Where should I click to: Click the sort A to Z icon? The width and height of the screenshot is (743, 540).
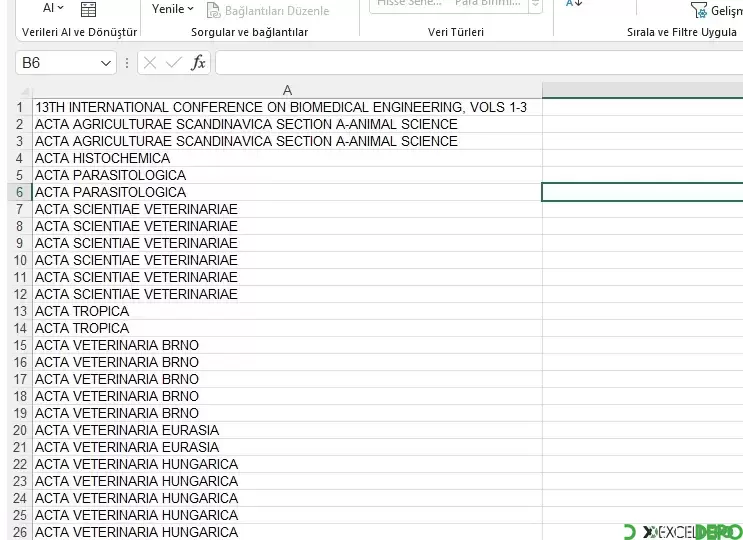tap(573, 4)
